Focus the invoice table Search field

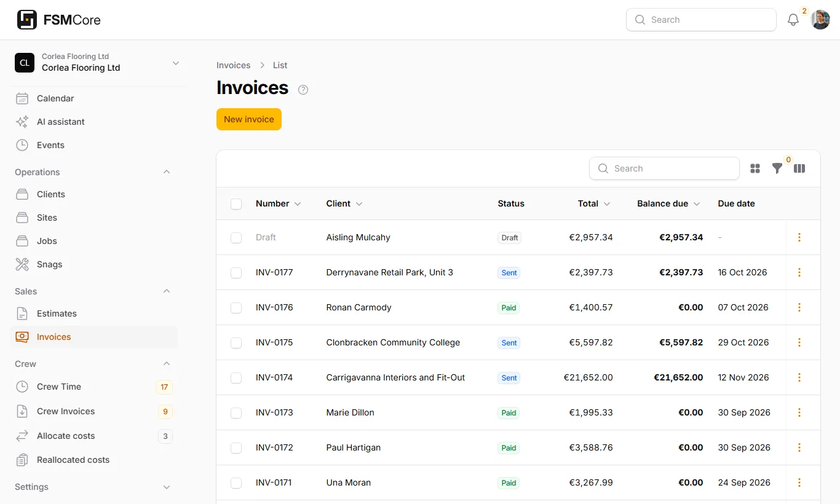pos(664,168)
